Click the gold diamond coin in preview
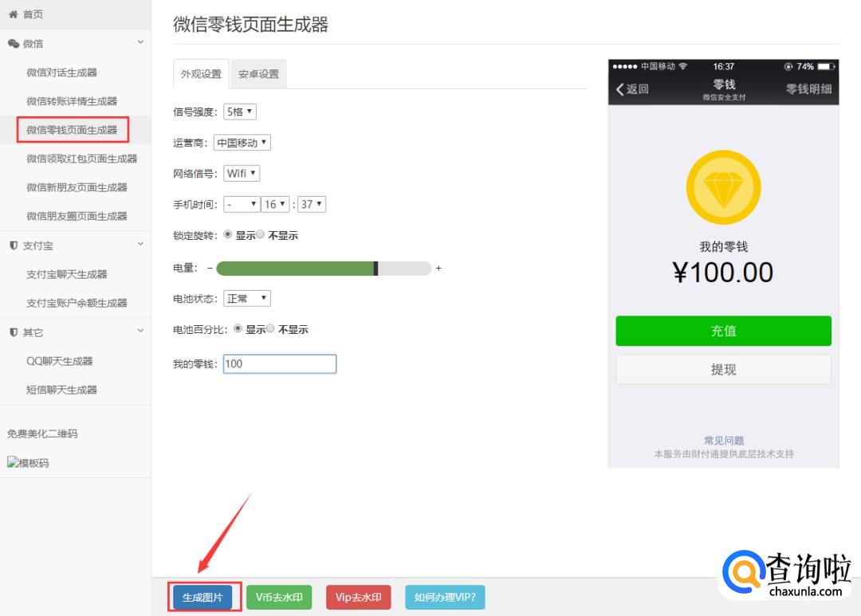The width and height of the screenshot is (861, 616). click(x=723, y=187)
